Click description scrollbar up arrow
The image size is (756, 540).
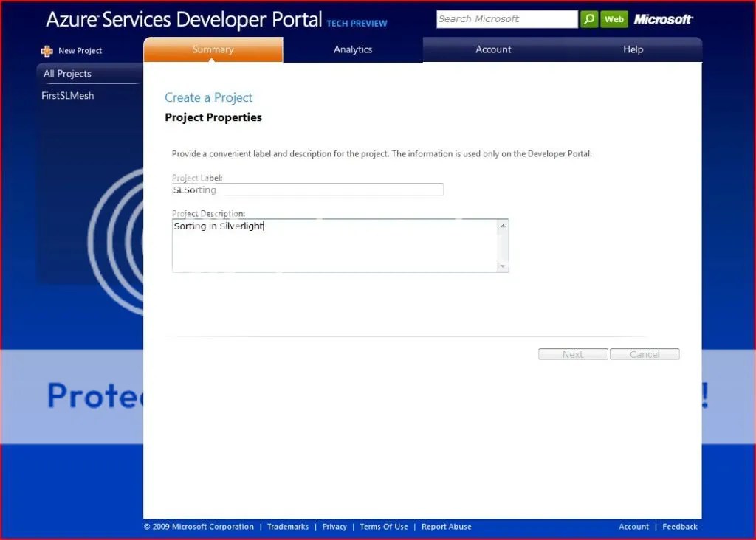(x=503, y=226)
